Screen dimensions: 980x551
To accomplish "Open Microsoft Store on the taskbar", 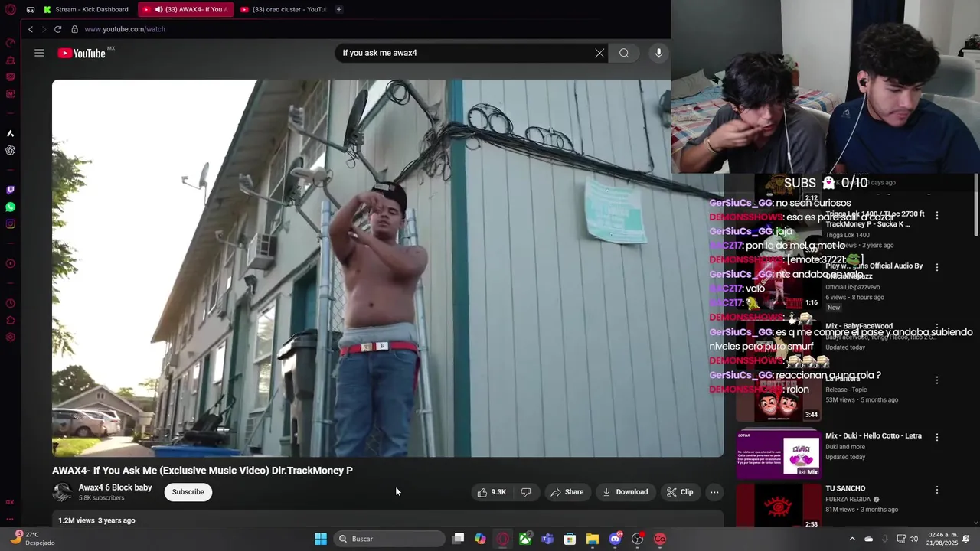I will click(570, 539).
